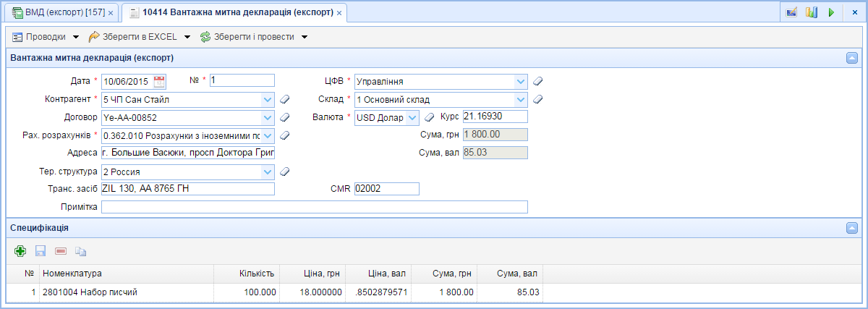
Task: Switch to the ВМД (експорт) [157] tab
Action: click(x=62, y=13)
